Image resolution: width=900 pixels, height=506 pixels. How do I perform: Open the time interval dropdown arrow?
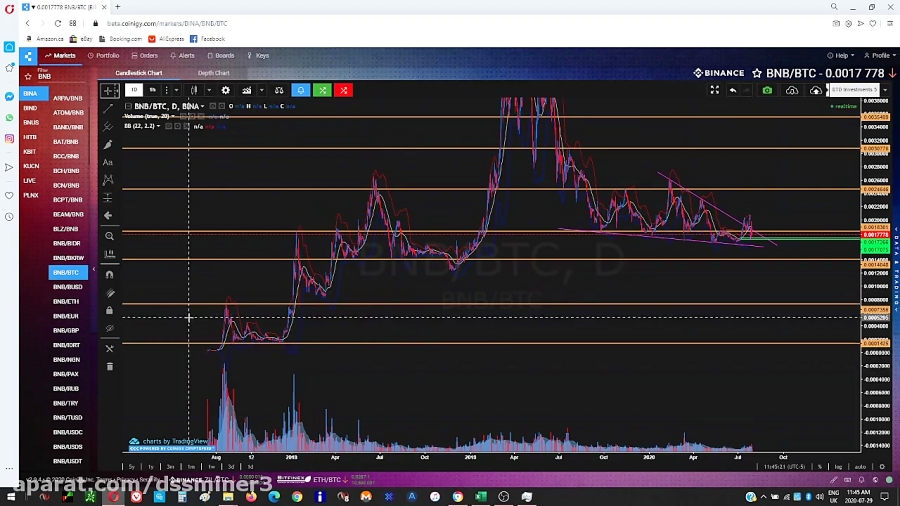(176, 90)
